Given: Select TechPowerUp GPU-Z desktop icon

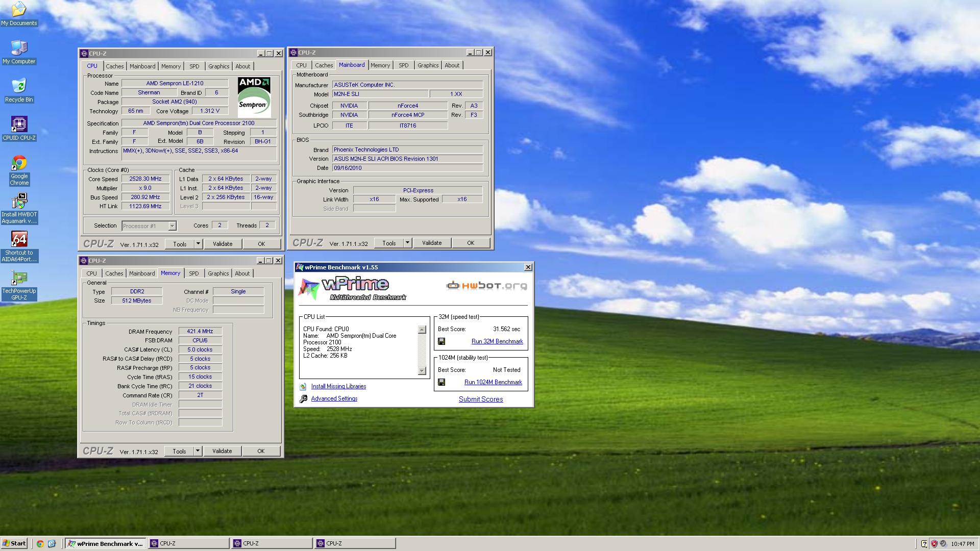Looking at the screenshot, I should click(x=19, y=285).
